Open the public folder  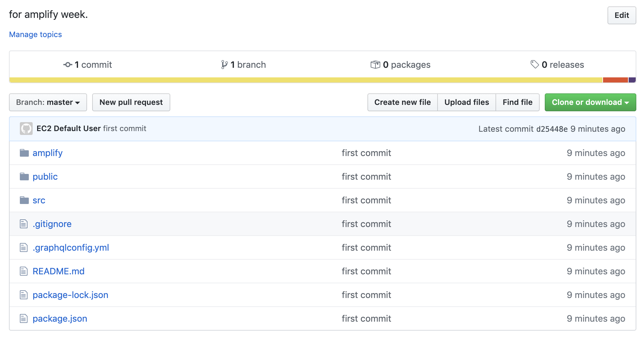[x=45, y=176]
